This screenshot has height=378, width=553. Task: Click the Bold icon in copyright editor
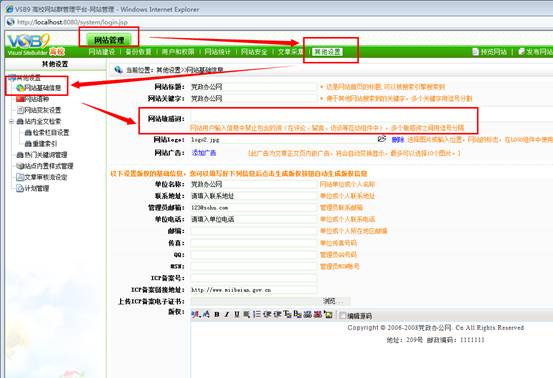pos(217,314)
